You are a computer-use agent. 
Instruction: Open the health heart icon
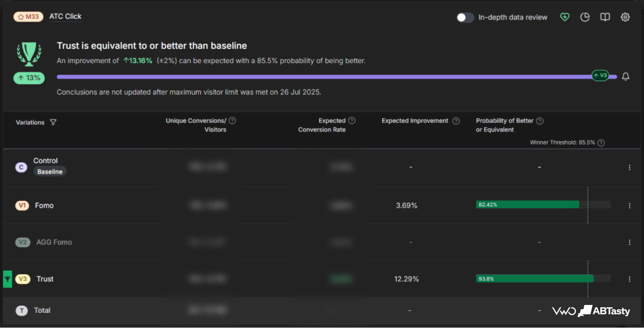[565, 17]
